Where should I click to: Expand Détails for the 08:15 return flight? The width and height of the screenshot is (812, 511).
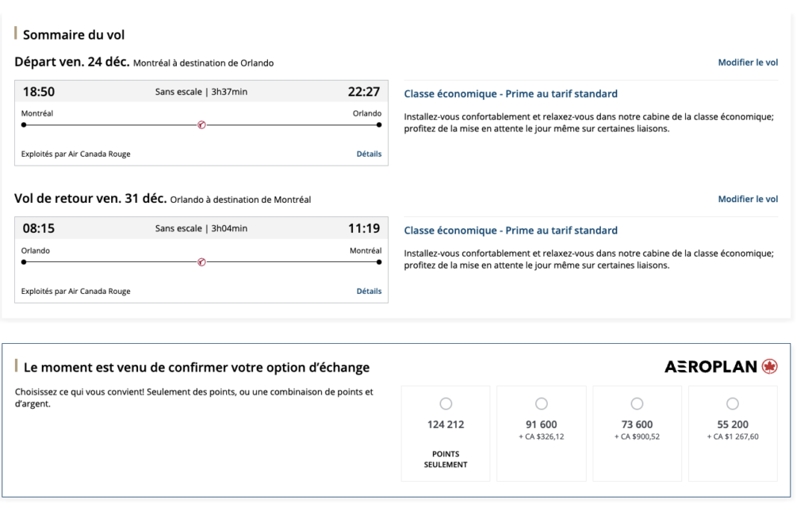tap(369, 291)
